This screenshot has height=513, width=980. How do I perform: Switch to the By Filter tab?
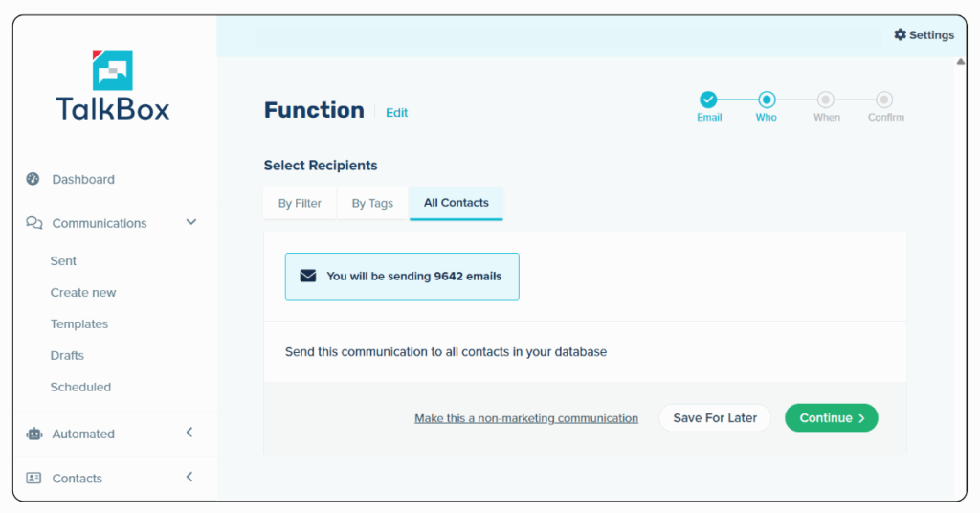click(300, 203)
